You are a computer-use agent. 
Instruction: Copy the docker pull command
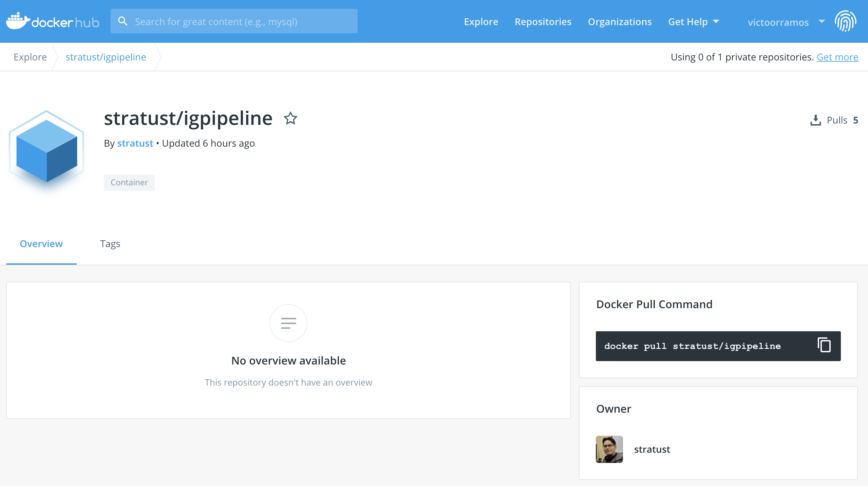824,345
